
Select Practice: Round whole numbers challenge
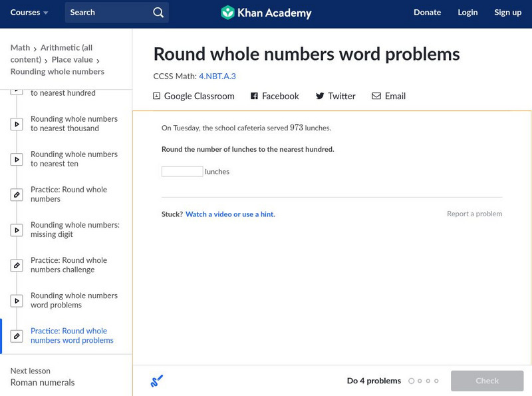(x=68, y=265)
